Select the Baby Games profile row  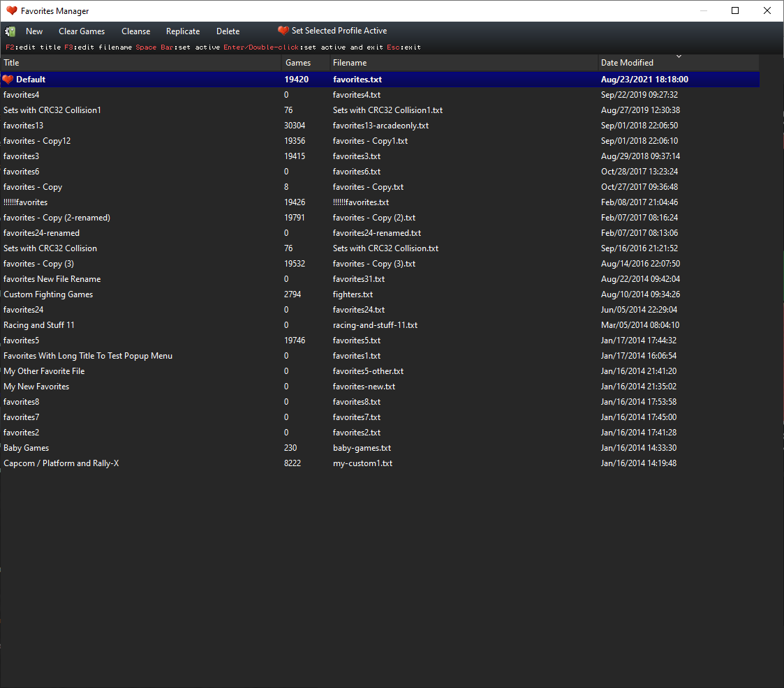click(x=26, y=448)
